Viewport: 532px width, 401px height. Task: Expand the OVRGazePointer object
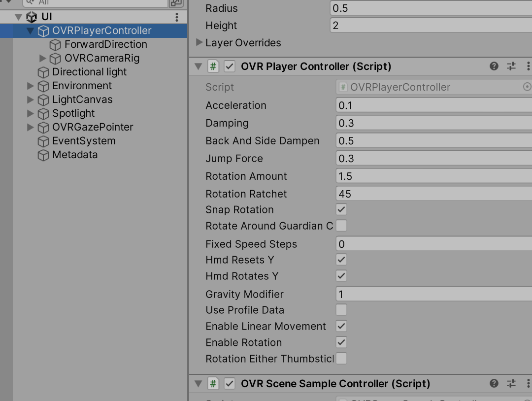[31, 127]
